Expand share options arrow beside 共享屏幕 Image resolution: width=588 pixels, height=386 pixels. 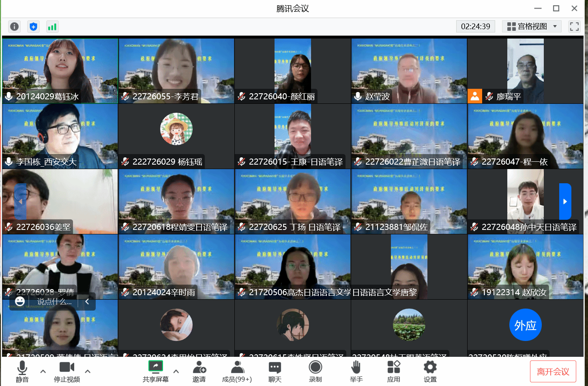176,371
